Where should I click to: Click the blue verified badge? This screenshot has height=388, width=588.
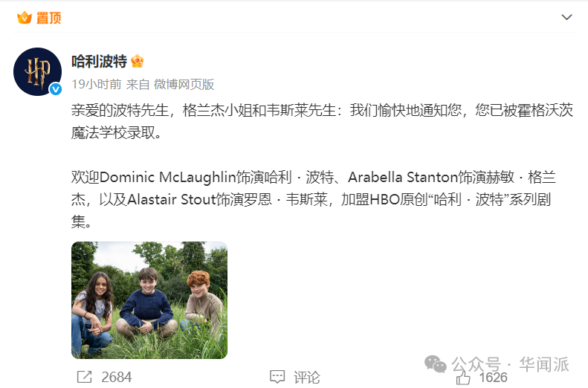tap(56, 89)
